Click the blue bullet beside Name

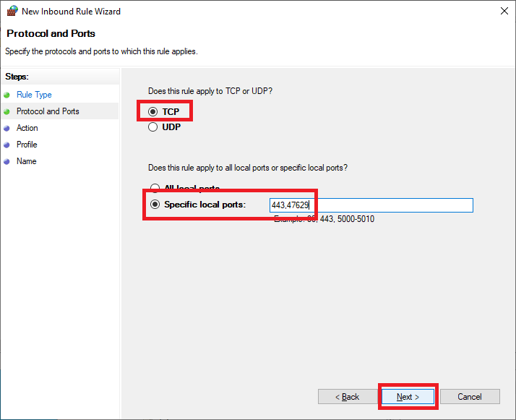tap(7, 161)
